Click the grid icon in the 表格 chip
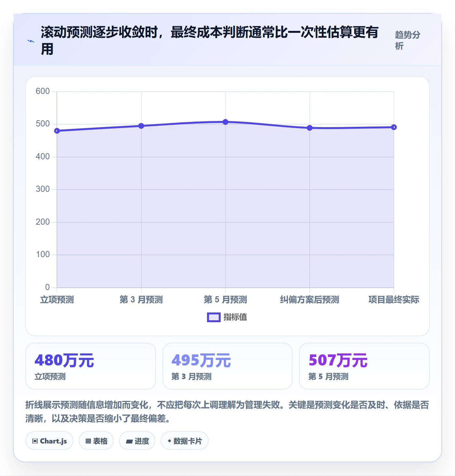Image resolution: width=455 pixels, height=476 pixels. pos(88,441)
